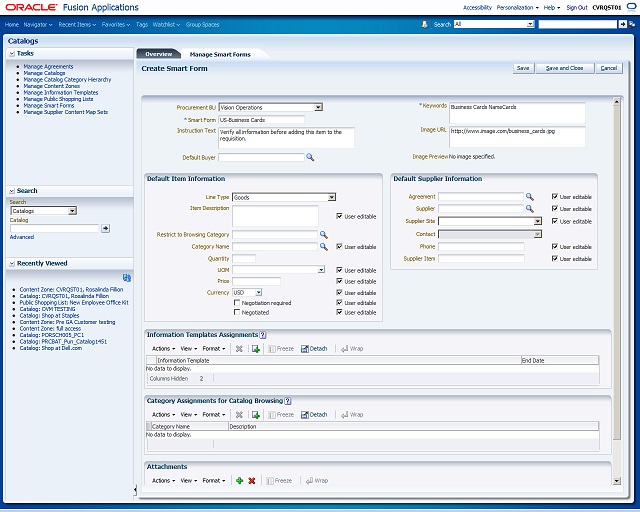Viewport: 640px width, 512px height.
Task: Click Wrap in Information Templates Assignments toolbar
Action: (352, 349)
